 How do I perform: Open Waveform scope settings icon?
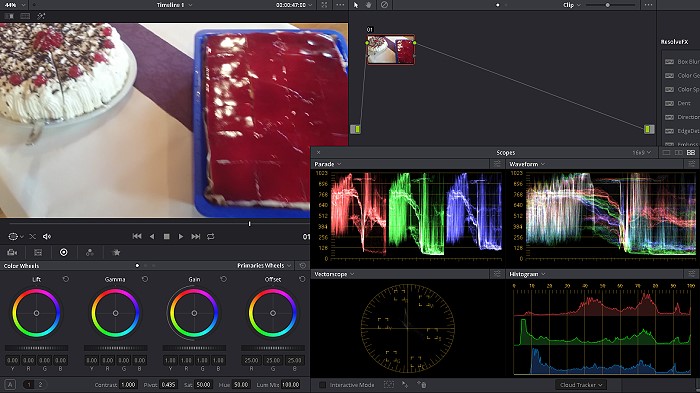692,164
